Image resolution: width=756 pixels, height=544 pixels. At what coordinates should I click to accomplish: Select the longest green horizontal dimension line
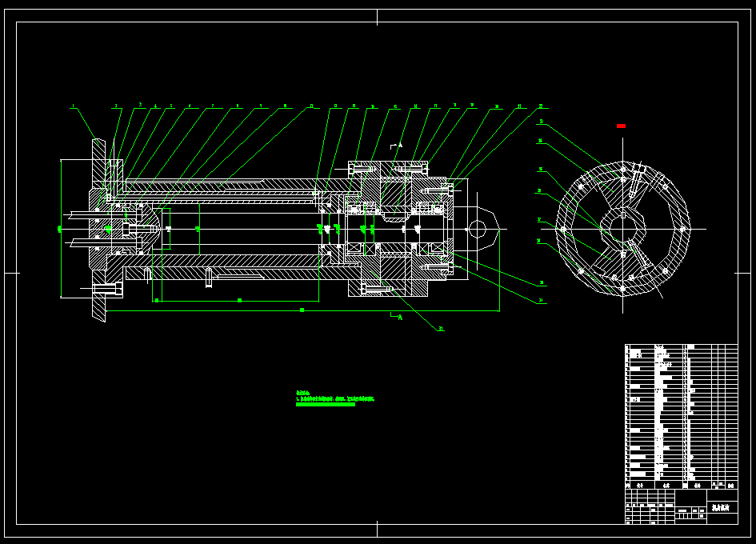302,310
